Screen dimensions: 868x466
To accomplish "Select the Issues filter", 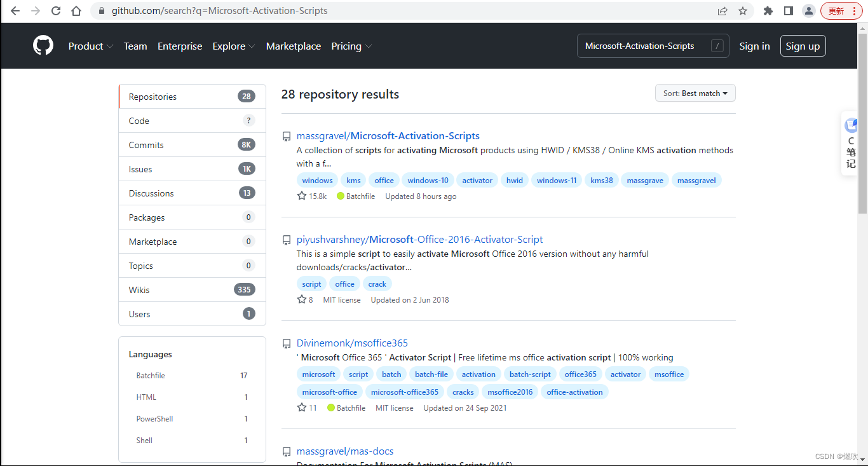I will [192, 169].
